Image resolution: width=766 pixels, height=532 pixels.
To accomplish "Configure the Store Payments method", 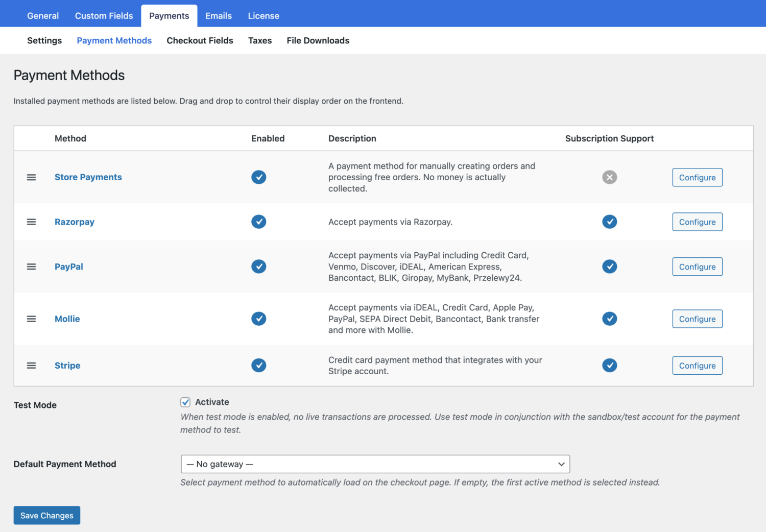I will 698,177.
